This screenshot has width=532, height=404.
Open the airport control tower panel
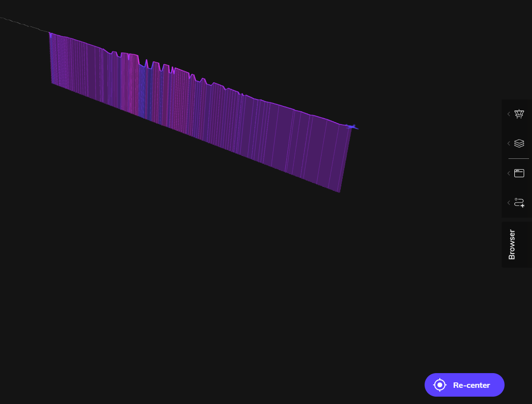519,114
